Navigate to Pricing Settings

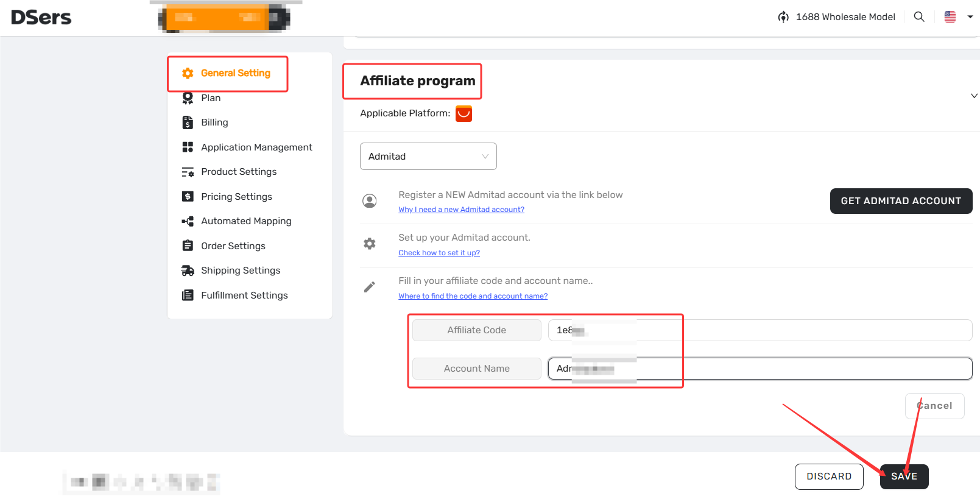coord(236,197)
